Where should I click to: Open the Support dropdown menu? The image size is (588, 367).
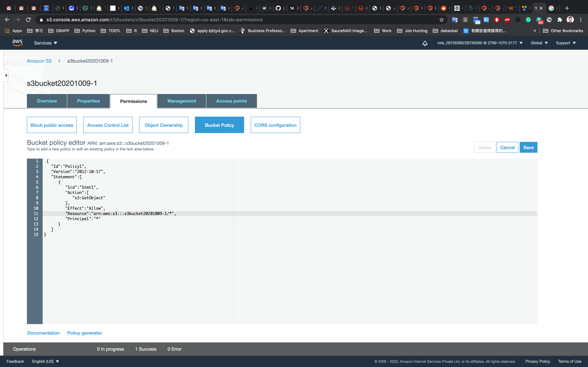pyautogui.click(x=566, y=43)
